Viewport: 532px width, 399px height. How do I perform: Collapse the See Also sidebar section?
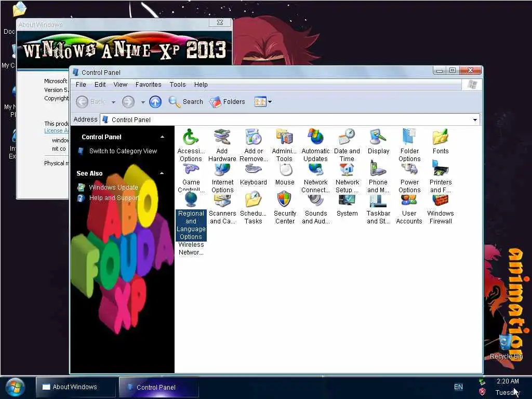pyautogui.click(x=162, y=174)
